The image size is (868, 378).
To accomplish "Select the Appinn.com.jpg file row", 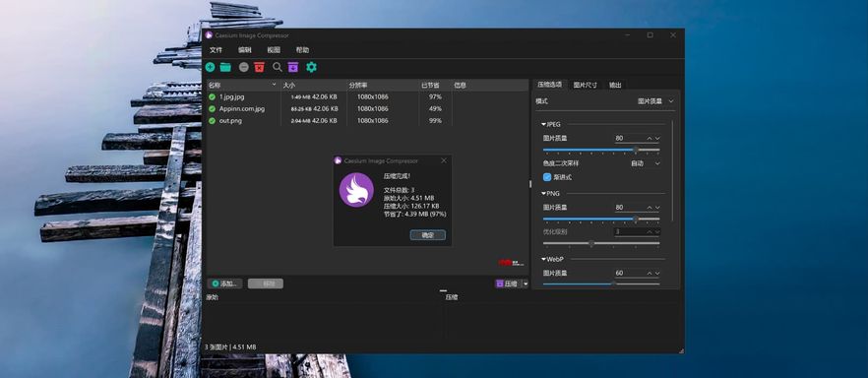I will pyautogui.click(x=330, y=108).
